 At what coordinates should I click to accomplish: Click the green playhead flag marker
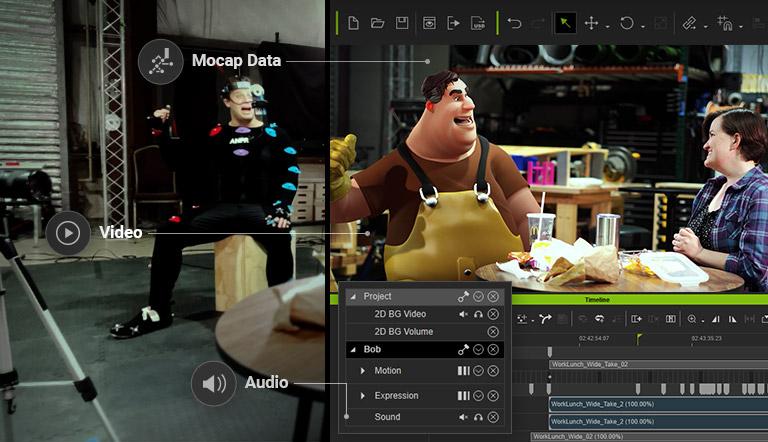pos(639,337)
